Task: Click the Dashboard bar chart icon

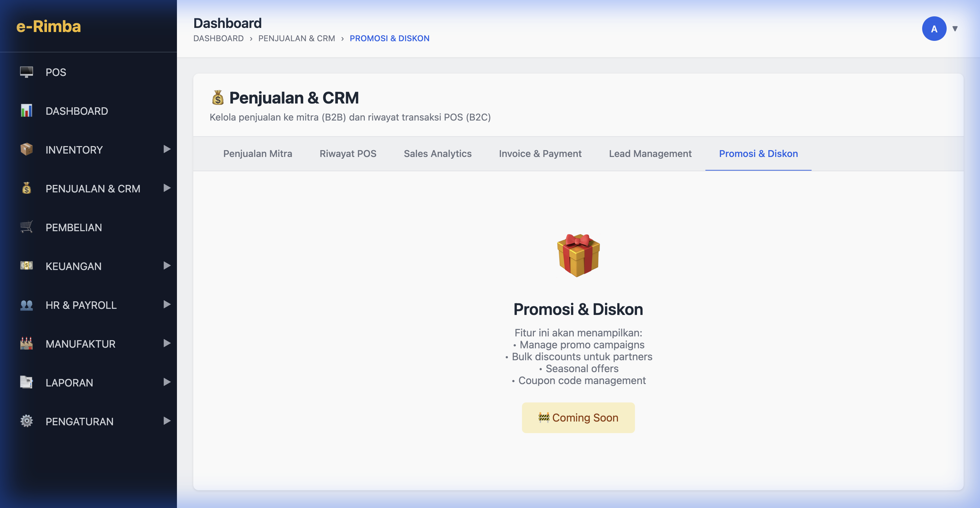Action: [x=26, y=111]
